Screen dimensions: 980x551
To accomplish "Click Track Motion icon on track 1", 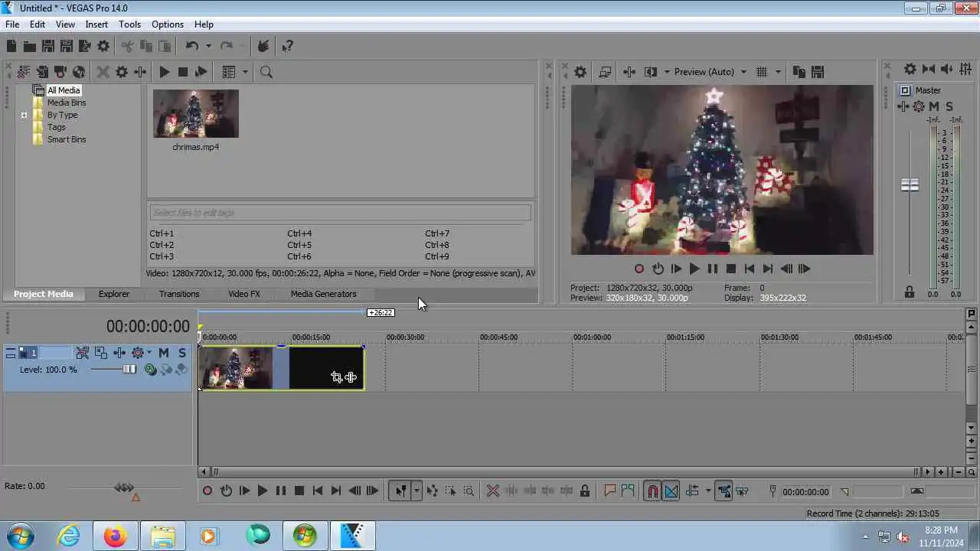I will tap(101, 353).
